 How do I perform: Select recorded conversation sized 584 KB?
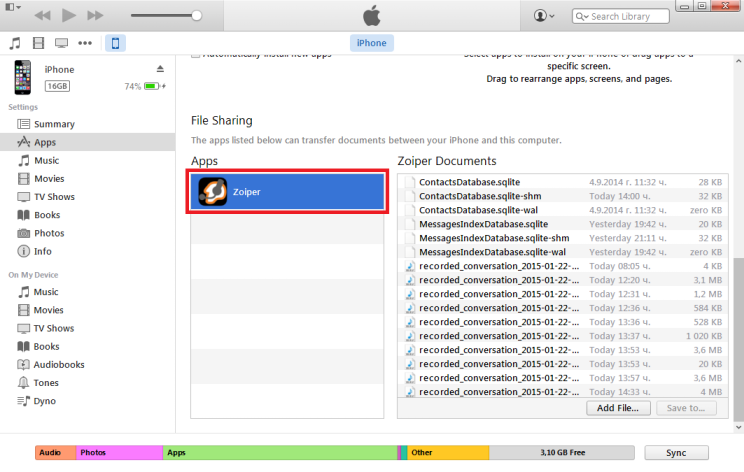tap(563, 308)
